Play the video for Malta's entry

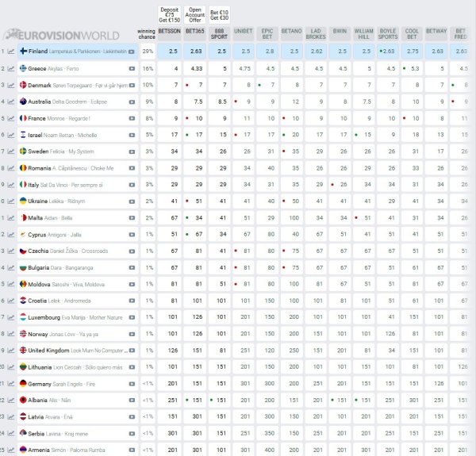click(x=132, y=218)
